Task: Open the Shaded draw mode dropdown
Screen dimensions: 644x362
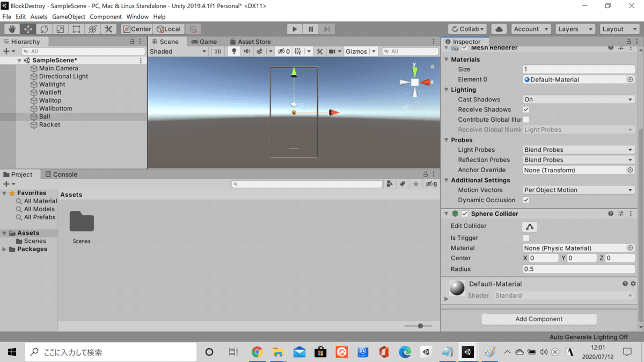Action: point(178,51)
